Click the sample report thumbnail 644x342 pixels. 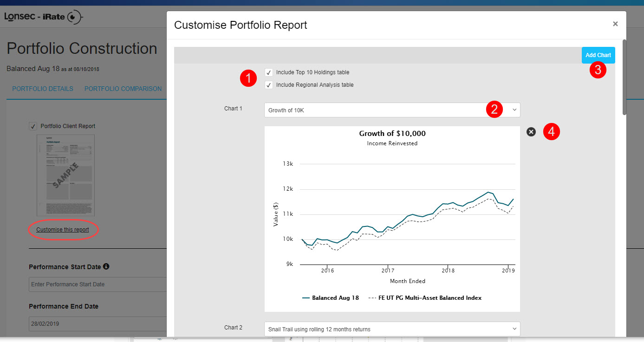tap(66, 175)
